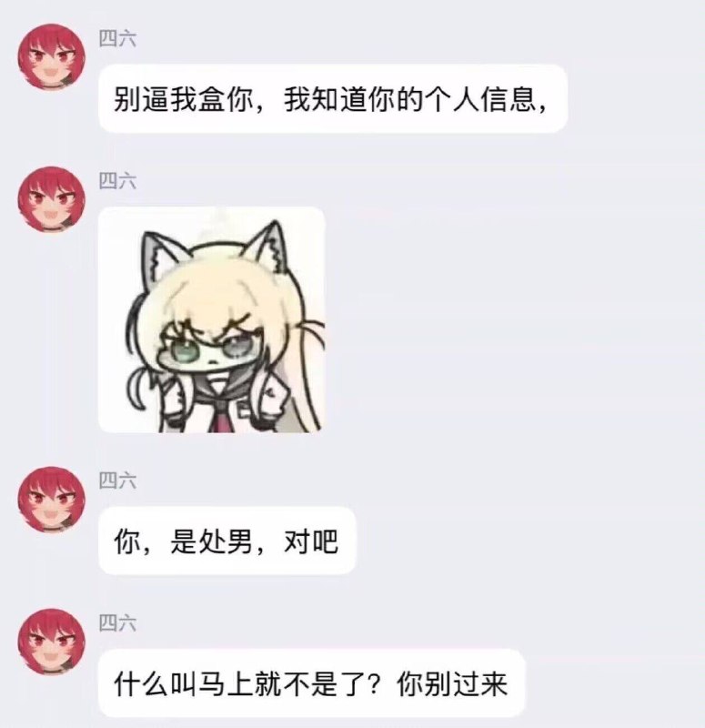The width and height of the screenshot is (705, 728).
Task: Click the words 个人信息 in first bubble
Action: (481, 99)
